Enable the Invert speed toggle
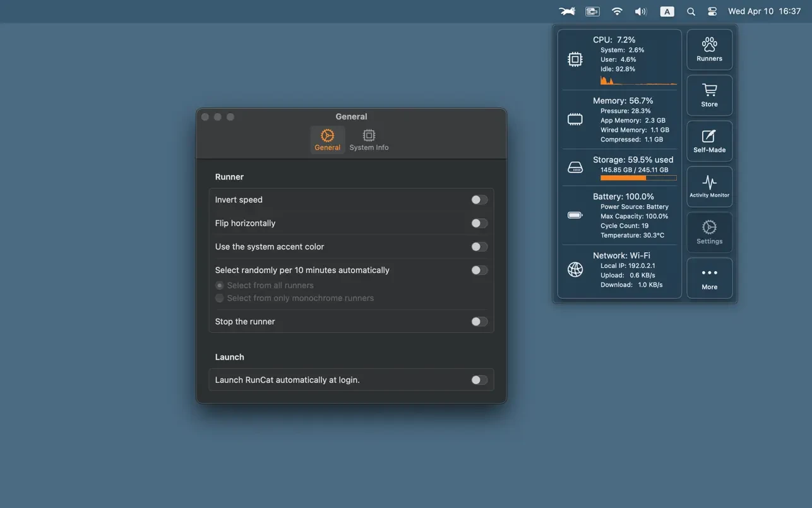 [479, 200]
